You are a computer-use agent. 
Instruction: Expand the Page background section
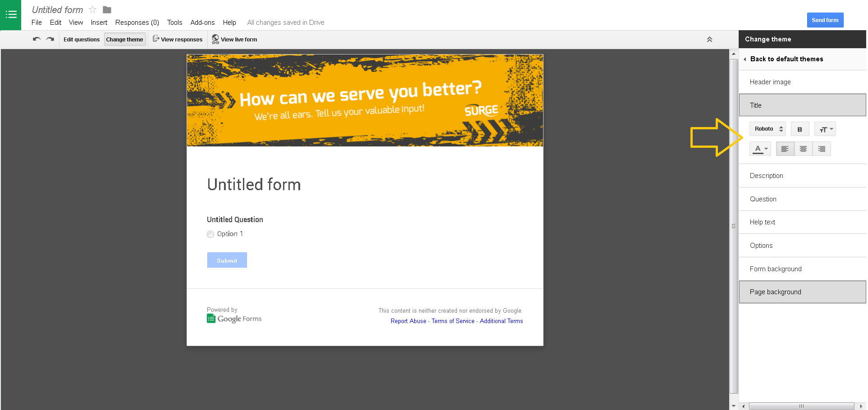tap(803, 292)
